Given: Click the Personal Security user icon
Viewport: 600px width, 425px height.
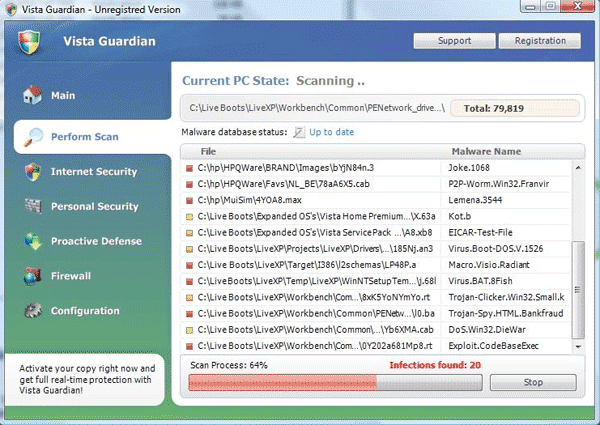Looking at the screenshot, I should (x=33, y=207).
